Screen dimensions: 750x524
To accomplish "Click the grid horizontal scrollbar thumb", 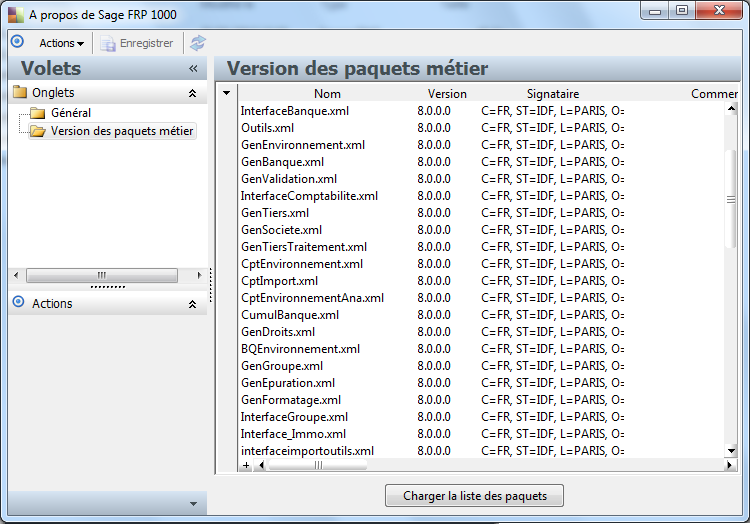I will (x=318, y=465).
